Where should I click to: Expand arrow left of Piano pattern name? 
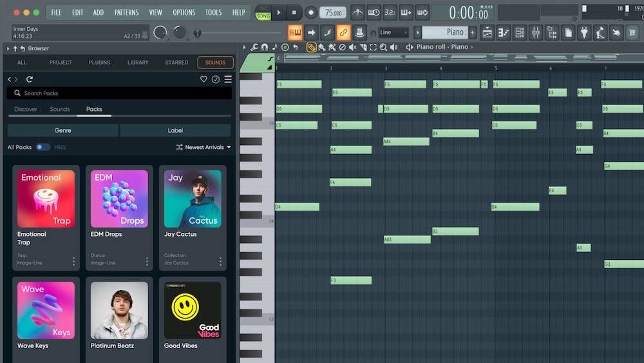pyautogui.click(x=418, y=32)
